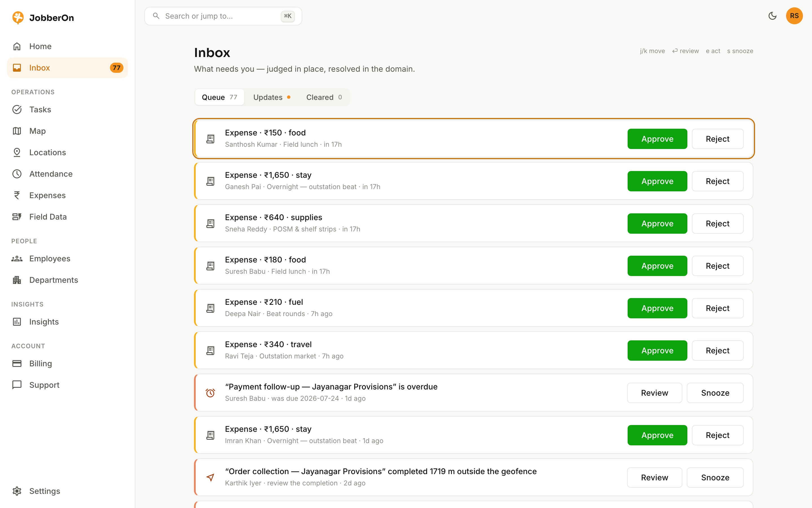Go to Expenses in sidebar
812x508 pixels.
coord(67,196)
